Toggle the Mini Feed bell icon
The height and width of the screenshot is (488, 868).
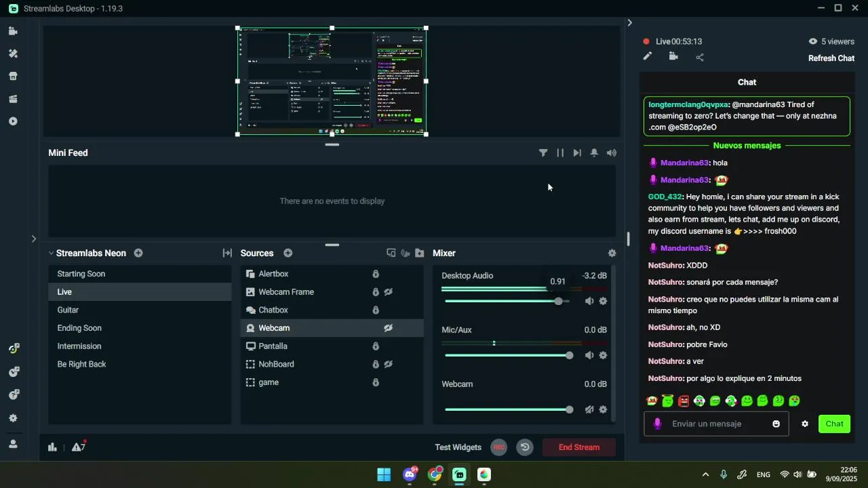[594, 153]
